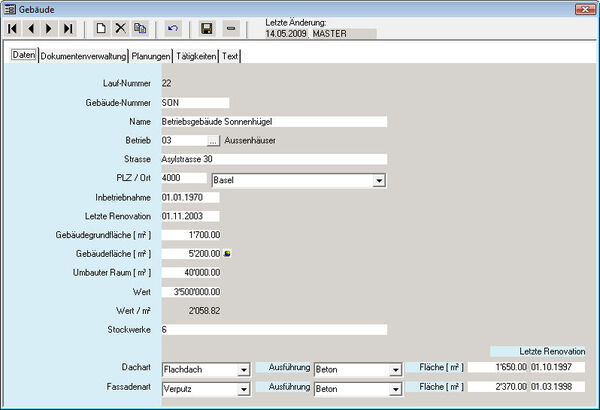Go to the next record

click(49, 29)
